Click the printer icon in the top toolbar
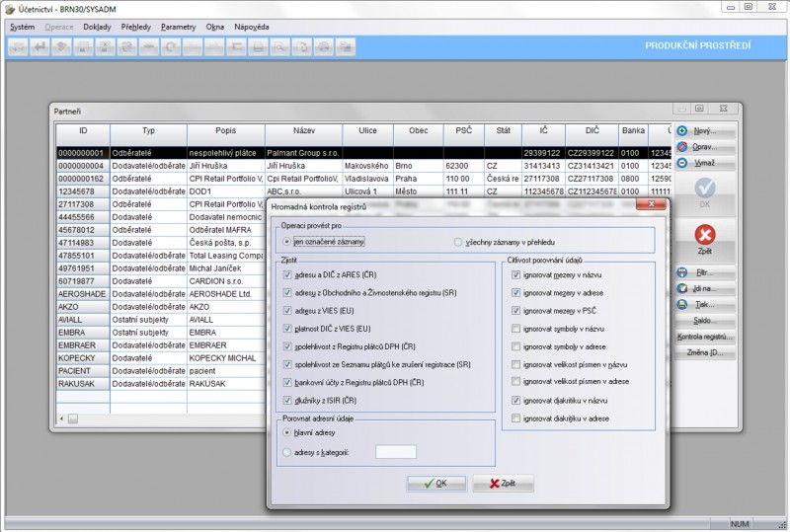This screenshot has height=532, width=790. click(259, 46)
